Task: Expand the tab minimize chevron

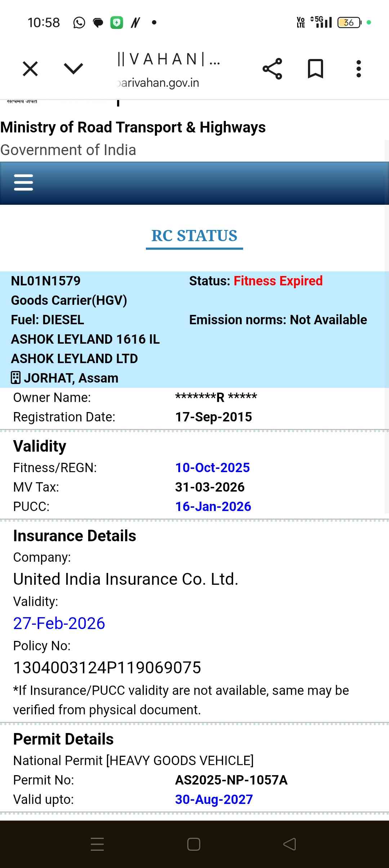Action: click(x=73, y=69)
